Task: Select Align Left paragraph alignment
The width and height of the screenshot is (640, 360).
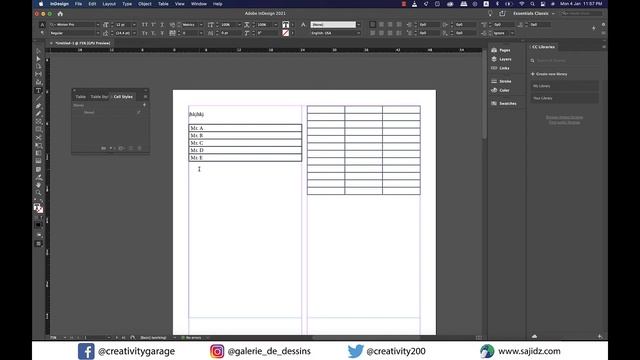Action: 373,24
